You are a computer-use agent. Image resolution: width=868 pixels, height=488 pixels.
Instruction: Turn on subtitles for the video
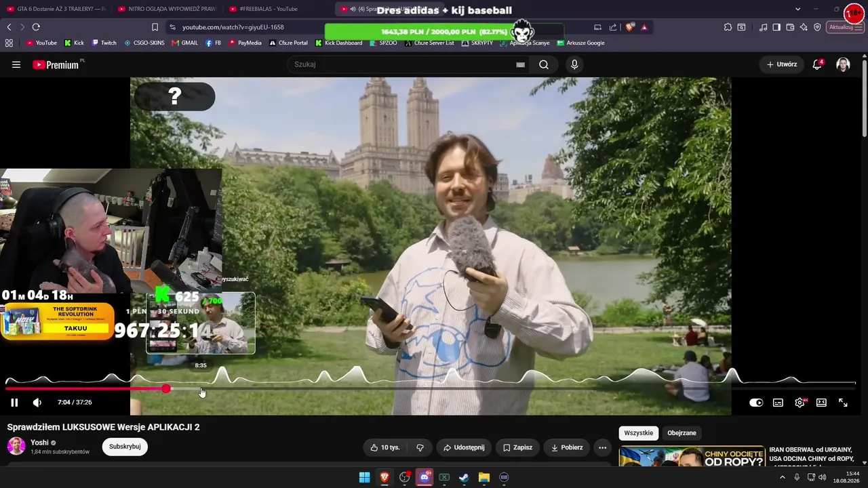[778, 403]
